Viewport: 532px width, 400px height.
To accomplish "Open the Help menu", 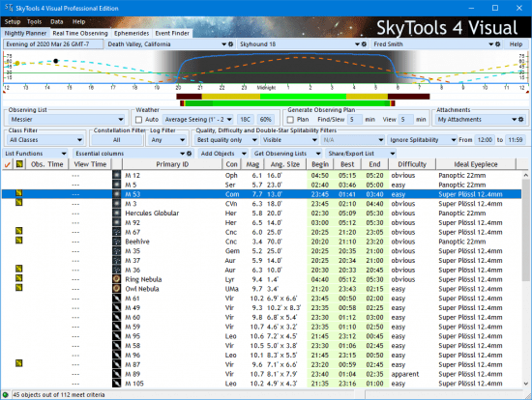I will pyautogui.click(x=78, y=21).
